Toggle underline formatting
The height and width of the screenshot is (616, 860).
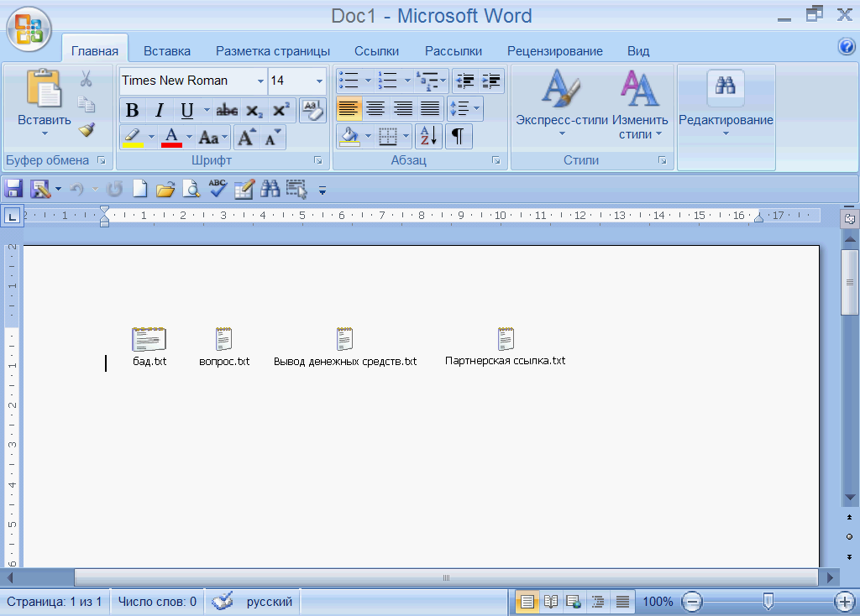(186, 111)
